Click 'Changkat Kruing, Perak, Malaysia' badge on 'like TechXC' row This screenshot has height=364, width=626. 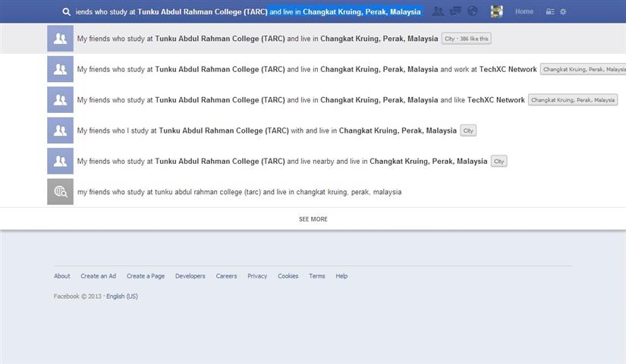tap(573, 100)
